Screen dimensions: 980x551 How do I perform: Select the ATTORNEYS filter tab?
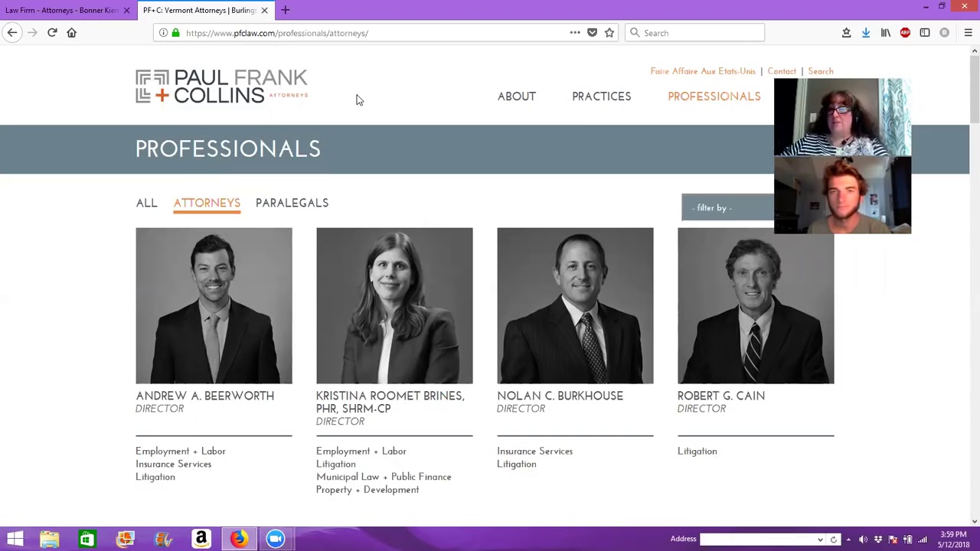[207, 203]
